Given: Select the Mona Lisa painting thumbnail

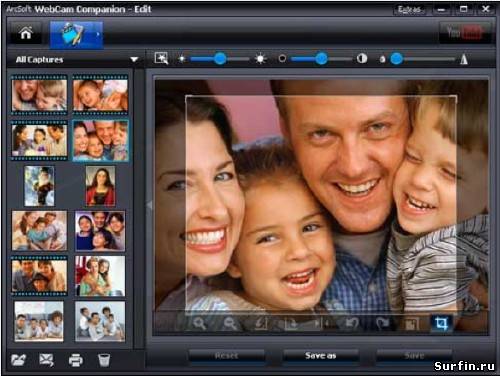Looking at the screenshot, I should (x=100, y=186).
